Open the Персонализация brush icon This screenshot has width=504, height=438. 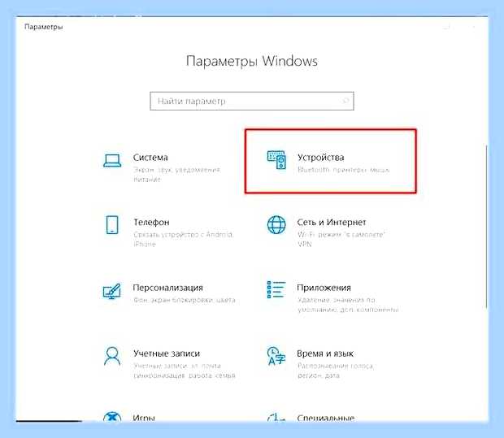(x=112, y=291)
